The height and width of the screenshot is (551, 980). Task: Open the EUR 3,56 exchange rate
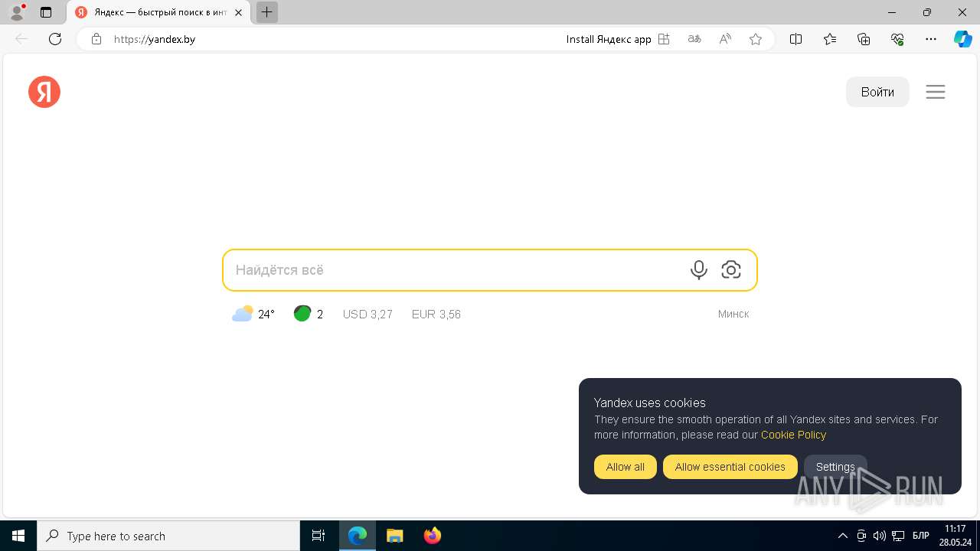pyautogui.click(x=436, y=314)
